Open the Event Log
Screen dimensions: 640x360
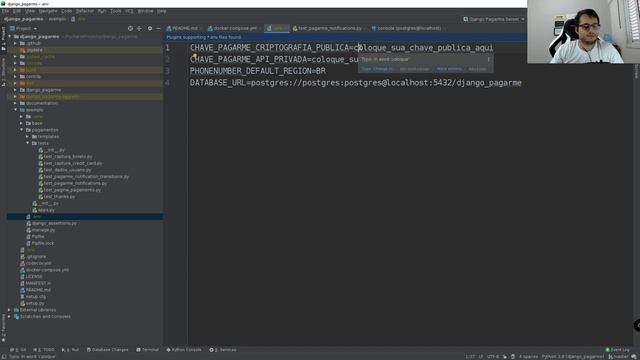618,350
